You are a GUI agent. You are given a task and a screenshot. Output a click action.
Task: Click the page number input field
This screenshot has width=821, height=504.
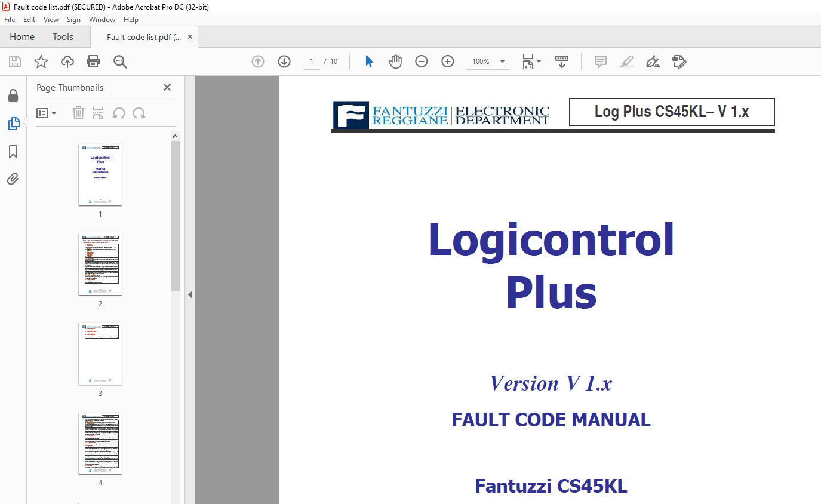311,62
